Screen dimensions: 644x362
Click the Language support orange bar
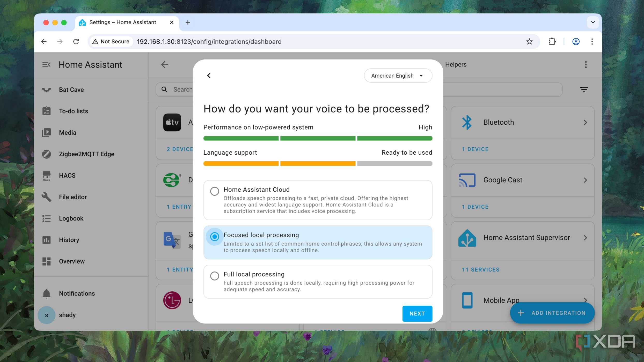pos(318,164)
